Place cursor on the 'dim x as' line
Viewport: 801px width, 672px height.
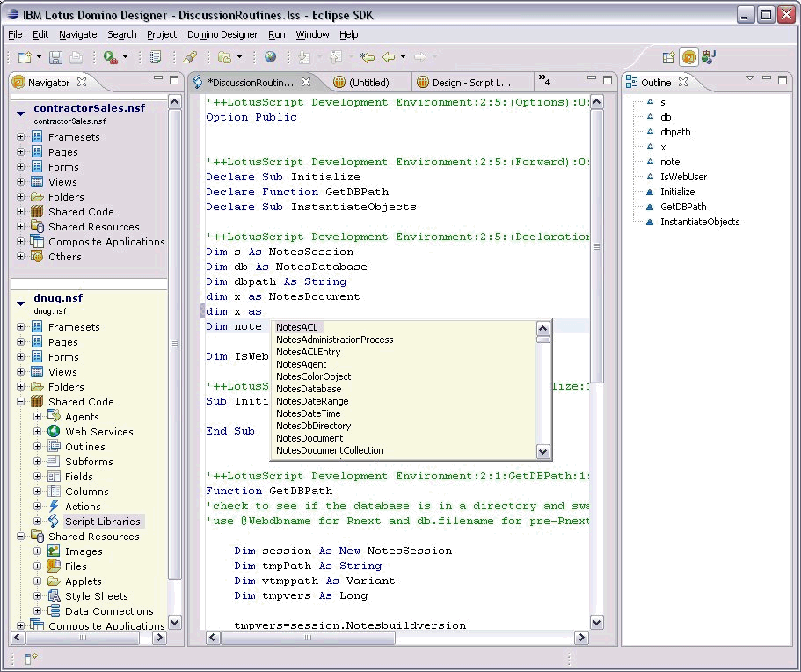pos(234,311)
